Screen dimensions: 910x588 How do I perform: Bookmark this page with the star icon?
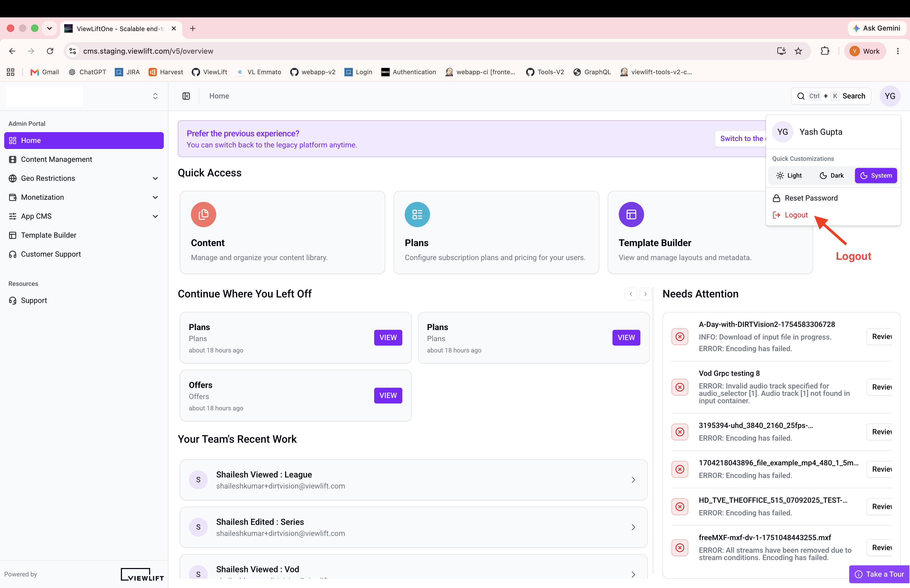point(798,51)
